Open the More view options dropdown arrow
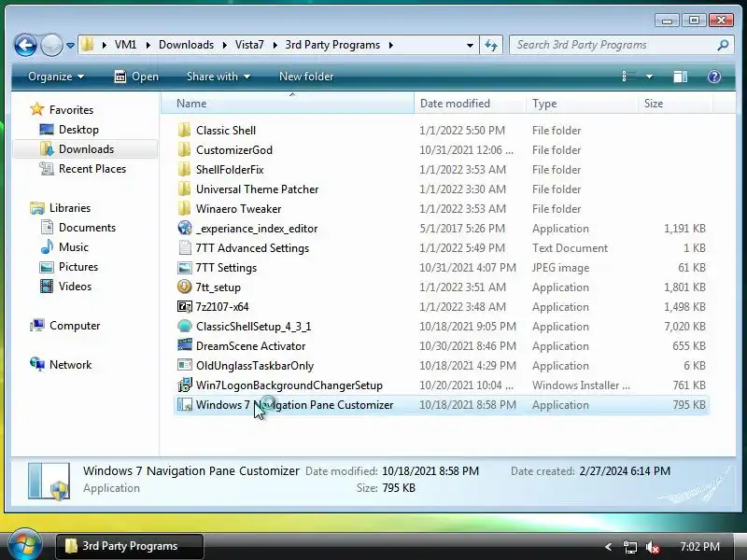The height and width of the screenshot is (560, 747). 649,77
